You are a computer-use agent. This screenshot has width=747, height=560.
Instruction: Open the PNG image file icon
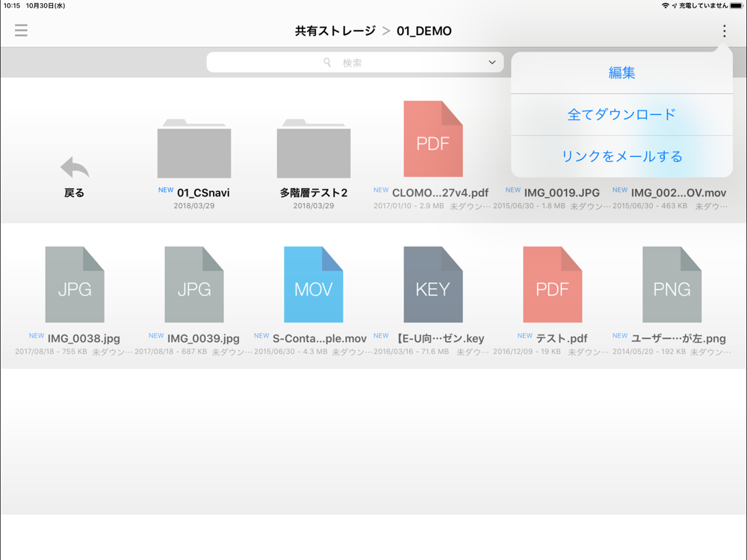(672, 284)
